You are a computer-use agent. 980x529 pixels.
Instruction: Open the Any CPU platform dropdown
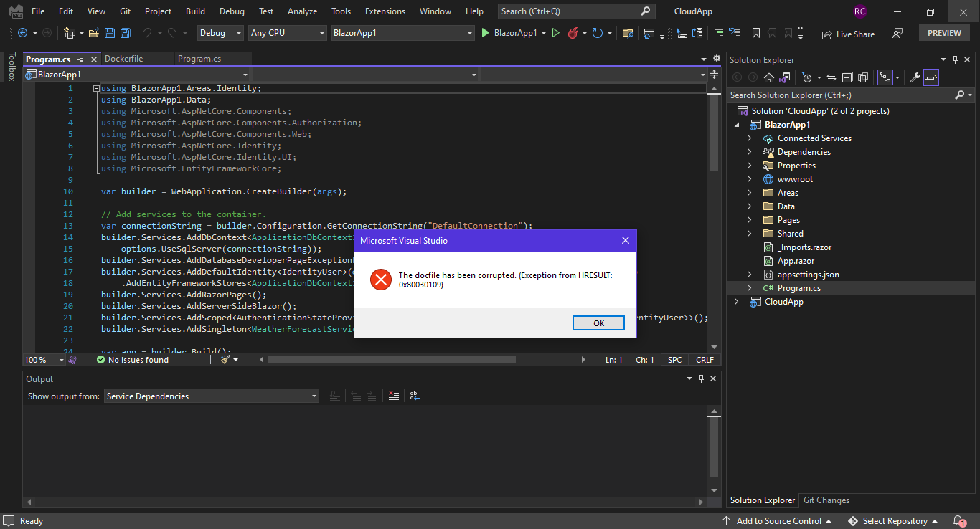(287, 33)
